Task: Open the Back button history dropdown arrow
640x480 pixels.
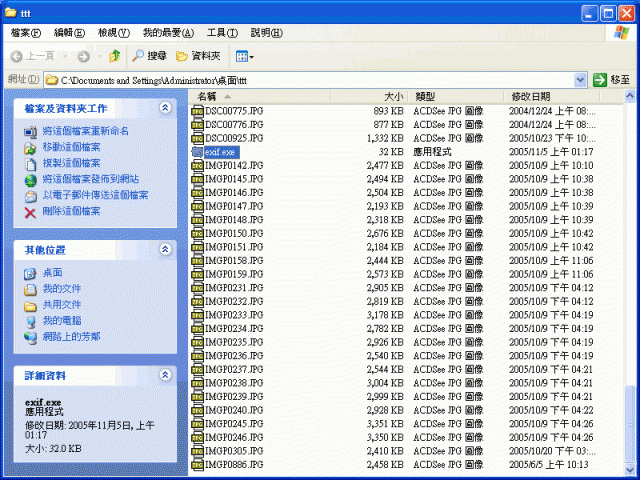Action: click(65, 56)
